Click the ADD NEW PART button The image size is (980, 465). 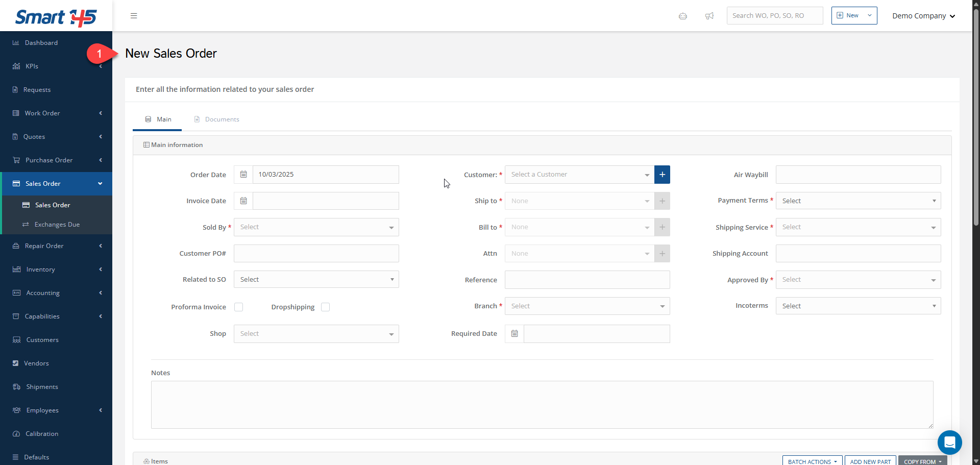(870, 461)
